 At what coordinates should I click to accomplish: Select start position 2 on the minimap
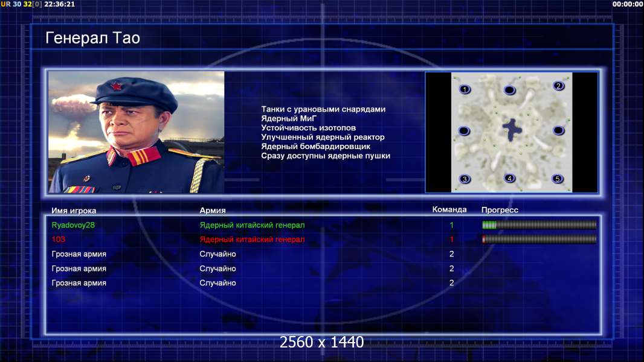coord(558,86)
